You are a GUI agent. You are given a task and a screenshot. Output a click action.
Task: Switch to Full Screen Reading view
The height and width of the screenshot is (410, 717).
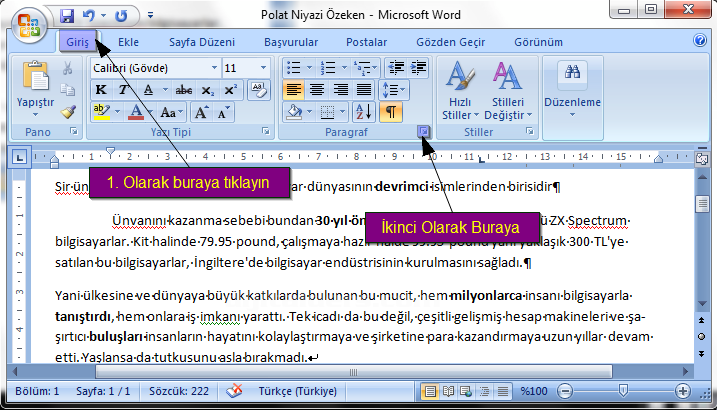[x=448, y=391]
